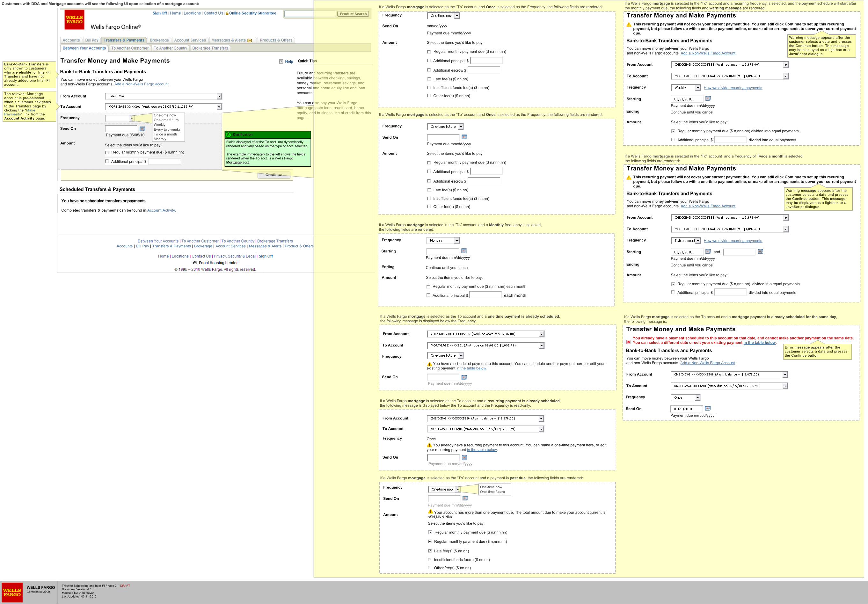Open Monthly Frequency dropdown

[443, 240]
